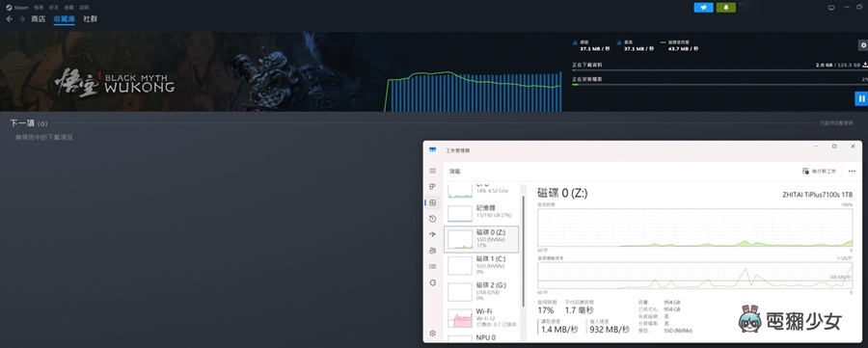This screenshot has width=868, height=348.
Task: Select 磁碟 0 (Z:) performance entry
Action: point(481,239)
